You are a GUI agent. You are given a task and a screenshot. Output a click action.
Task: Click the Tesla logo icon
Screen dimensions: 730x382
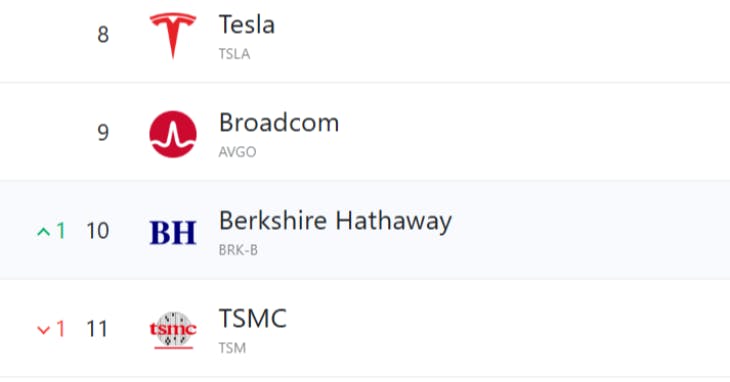pyautogui.click(x=173, y=36)
